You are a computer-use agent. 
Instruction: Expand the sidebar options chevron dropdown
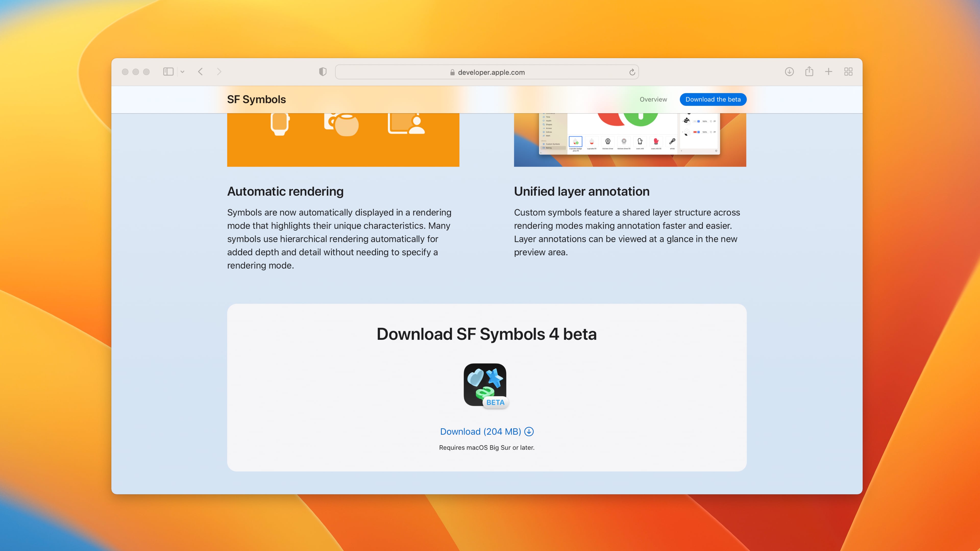[x=182, y=71]
